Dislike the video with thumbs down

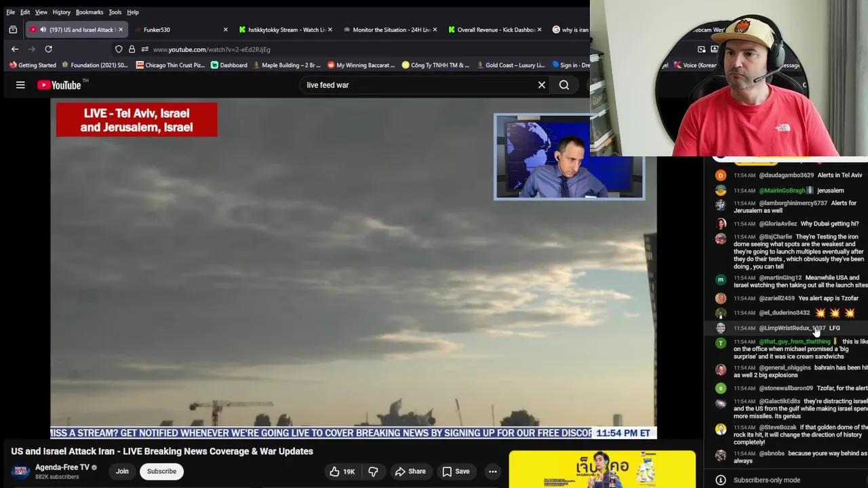[373, 471]
